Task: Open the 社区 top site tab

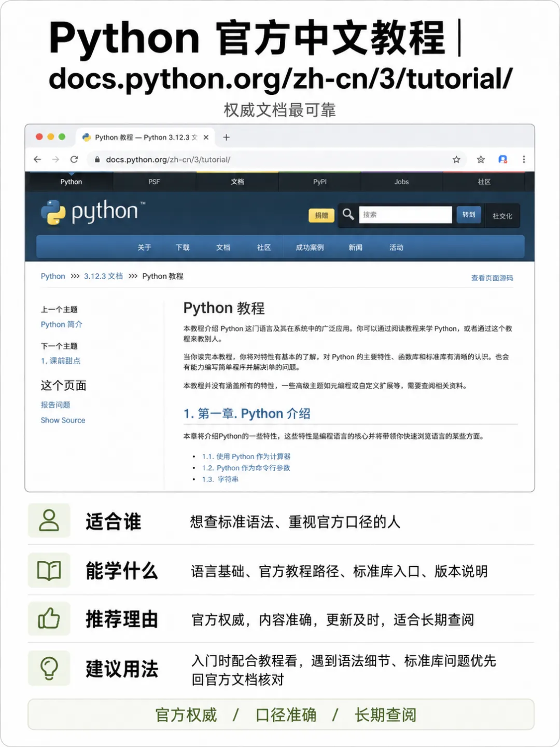Action: 484,182
